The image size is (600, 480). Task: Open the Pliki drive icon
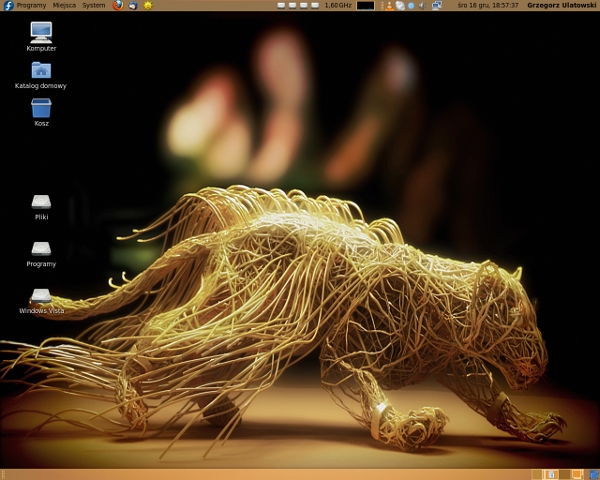[x=41, y=201]
